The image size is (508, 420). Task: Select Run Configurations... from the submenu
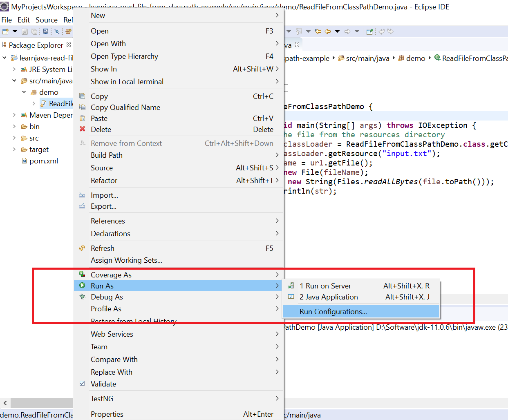(333, 312)
